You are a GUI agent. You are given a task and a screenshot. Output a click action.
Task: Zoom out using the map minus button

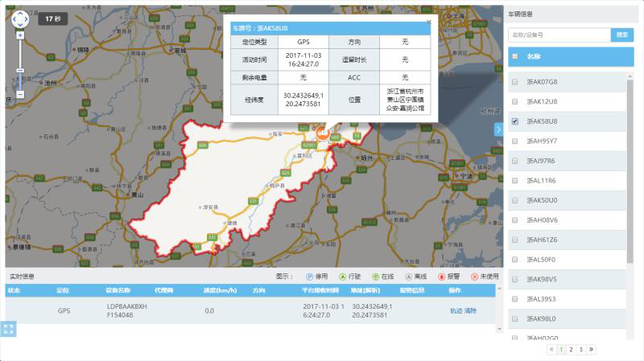[20, 94]
